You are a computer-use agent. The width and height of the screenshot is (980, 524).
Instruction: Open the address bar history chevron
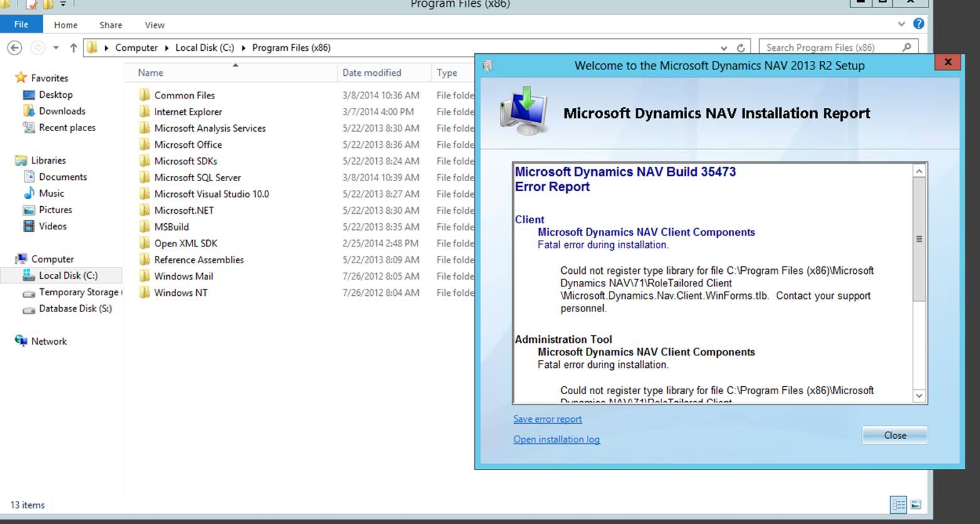pos(724,47)
